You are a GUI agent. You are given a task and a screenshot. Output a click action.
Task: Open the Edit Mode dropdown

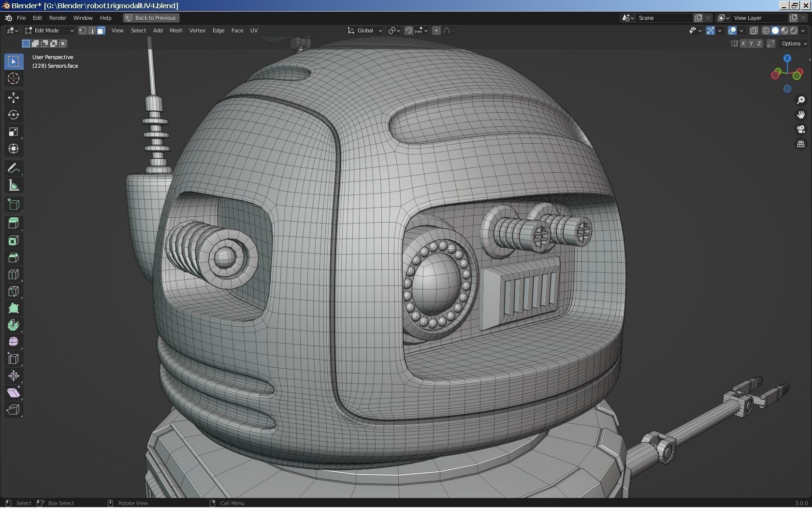tap(49, 30)
